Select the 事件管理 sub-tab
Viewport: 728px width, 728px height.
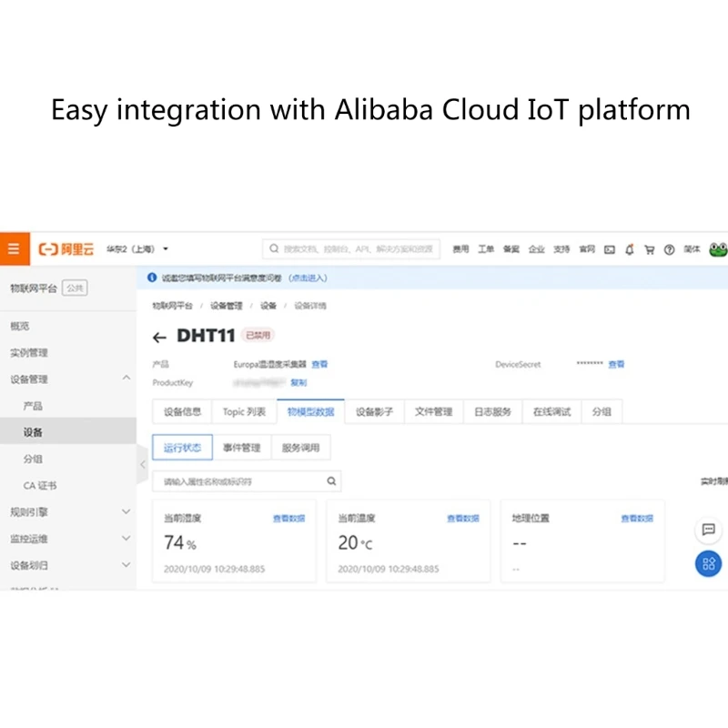click(241, 448)
